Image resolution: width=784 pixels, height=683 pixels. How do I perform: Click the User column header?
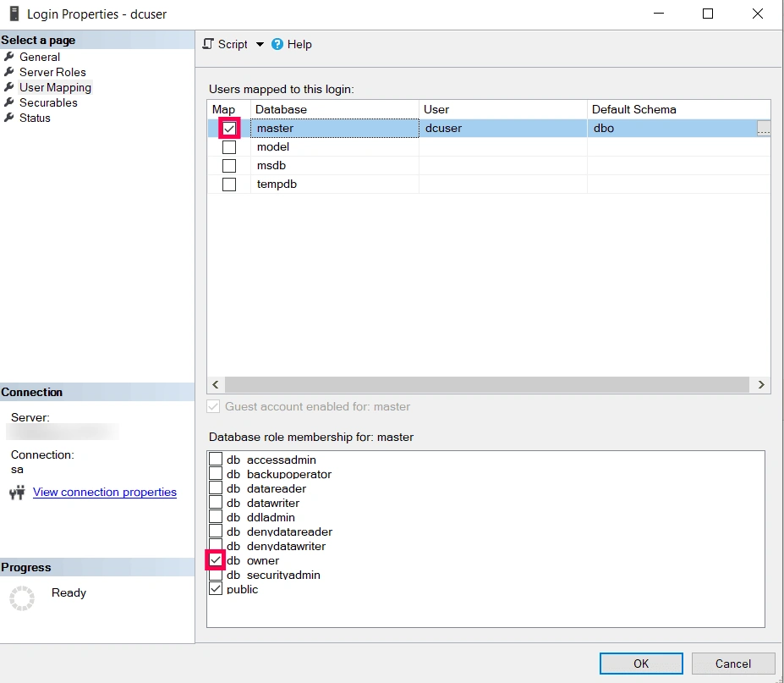[503, 109]
